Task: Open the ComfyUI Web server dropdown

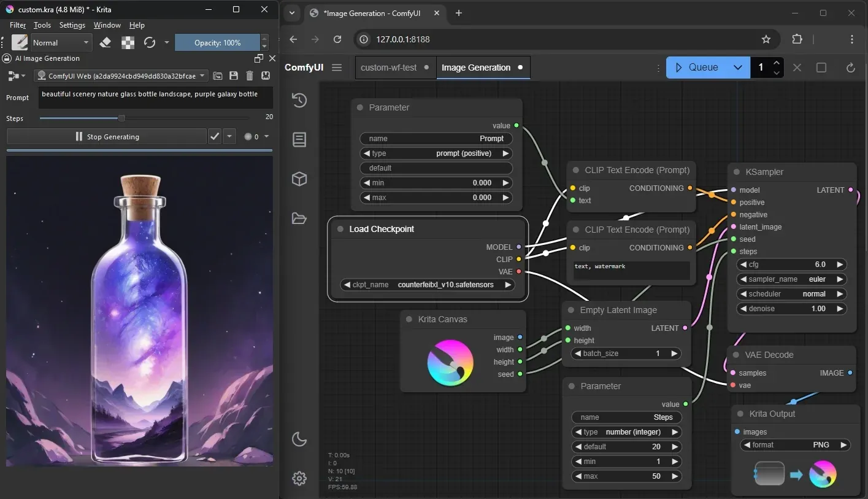Action: 202,75
